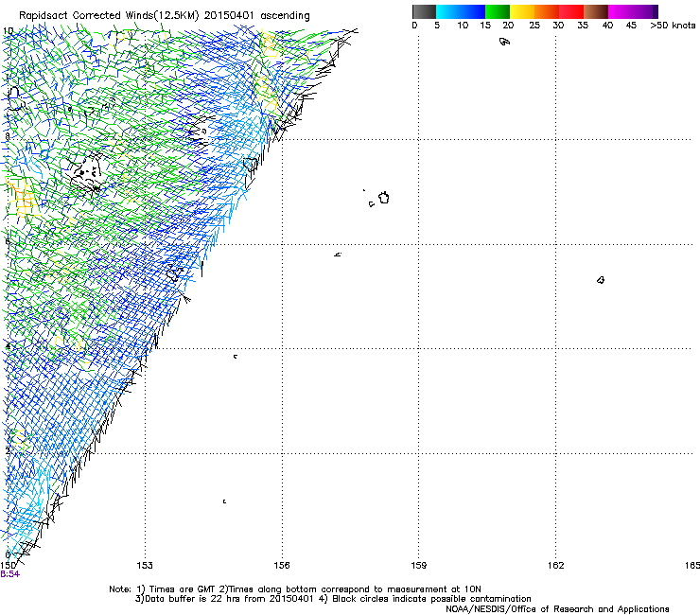
Task: Click the blue 10-15 knots color segment
Action: [473, 11]
